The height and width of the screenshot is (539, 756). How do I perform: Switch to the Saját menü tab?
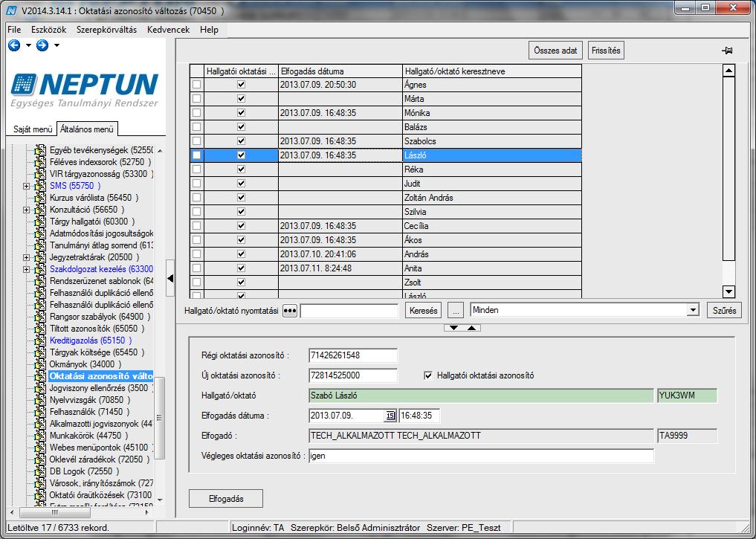(x=33, y=129)
